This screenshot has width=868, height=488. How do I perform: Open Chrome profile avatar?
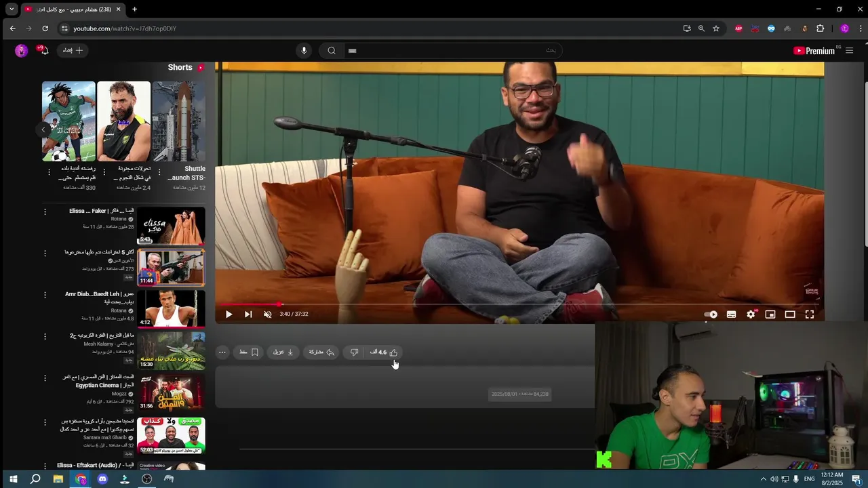point(844,28)
